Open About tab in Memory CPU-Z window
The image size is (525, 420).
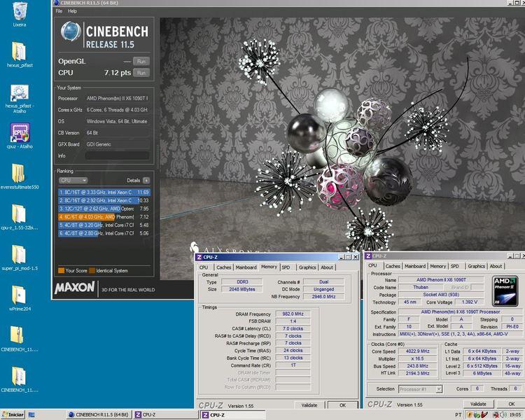(x=327, y=267)
